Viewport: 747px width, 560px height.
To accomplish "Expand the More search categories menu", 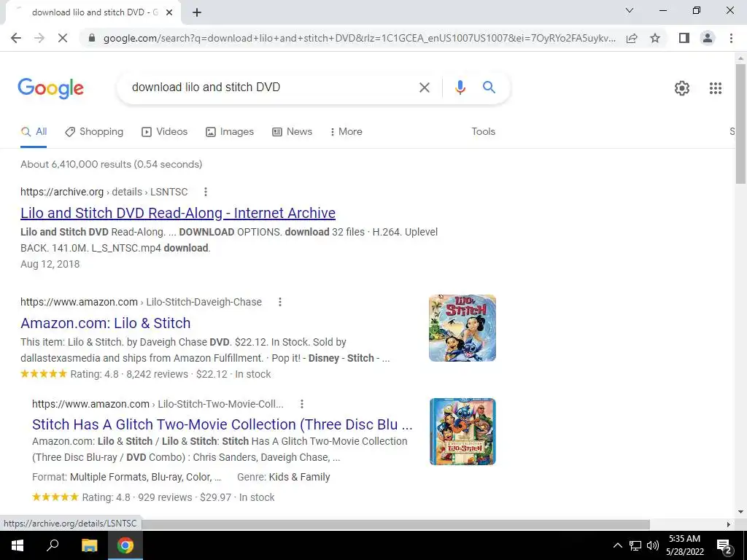I will 347,132.
